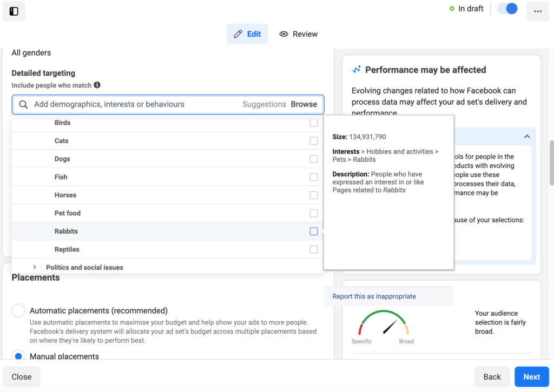Open the Review tab
554x392 pixels.
299,34
